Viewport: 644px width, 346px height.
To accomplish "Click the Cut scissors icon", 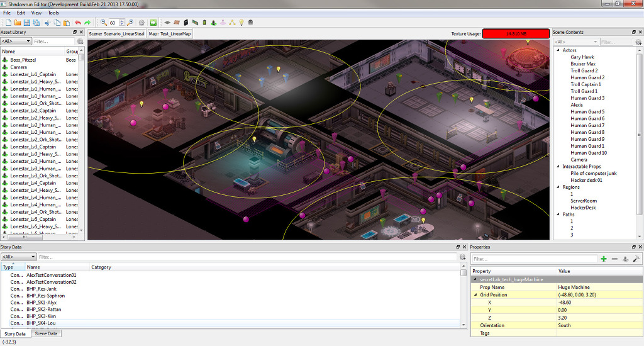I will (x=48, y=23).
